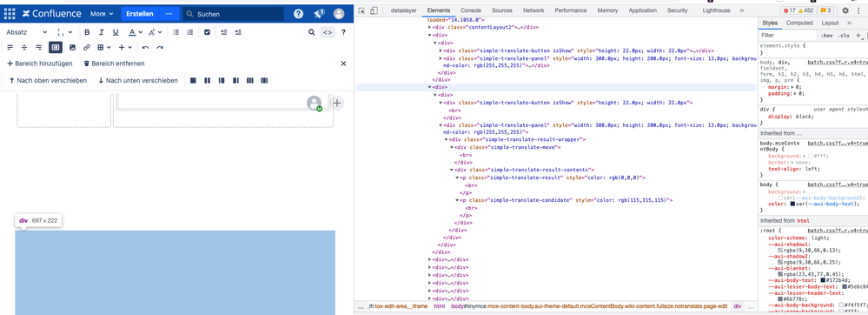Open line spacing dropdown

(x=65, y=33)
